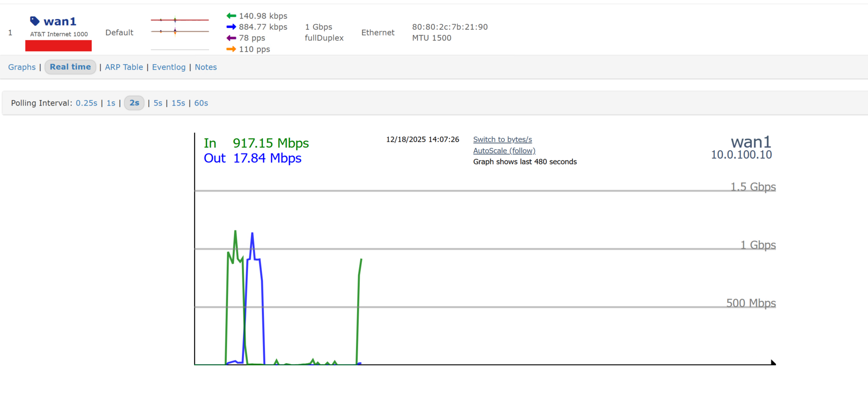Open the Eventlog tab
The height and width of the screenshot is (394, 868).
click(x=168, y=67)
